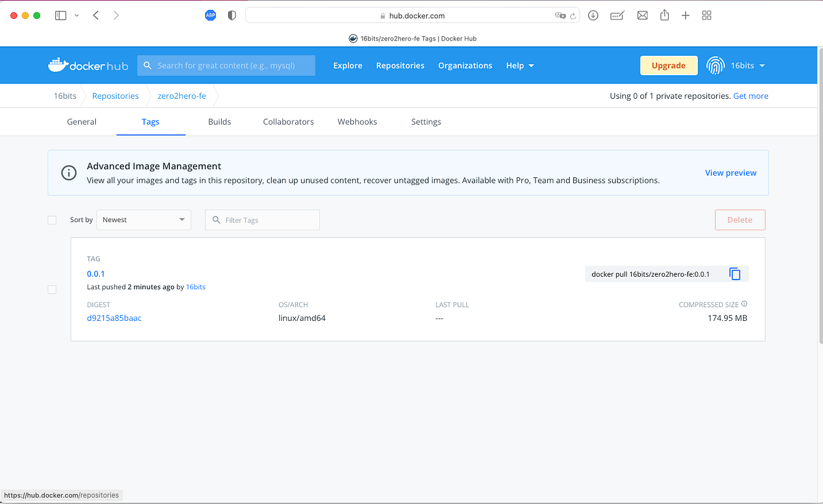823x504 pixels.
Task: Open Explore in the top navigation
Action: [x=348, y=65]
